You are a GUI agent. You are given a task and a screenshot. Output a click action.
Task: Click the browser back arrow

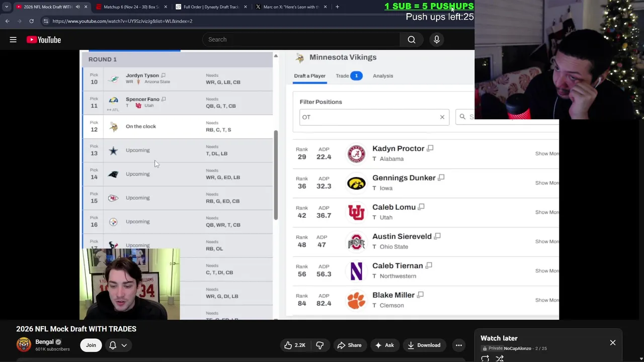pyautogui.click(x=7, y=21)
